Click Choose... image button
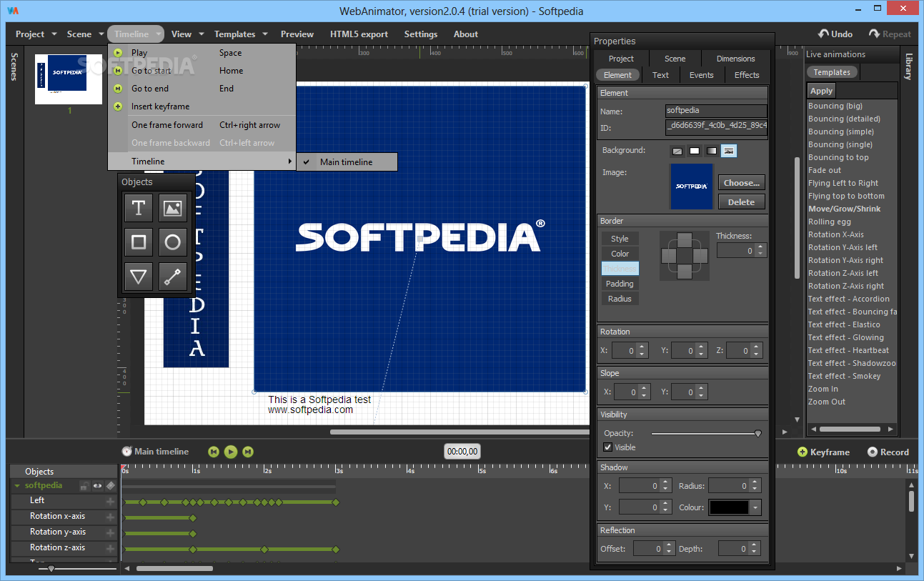Image resolution: width=924 pixels, height=581 pixels. click(x=741, y=182)
